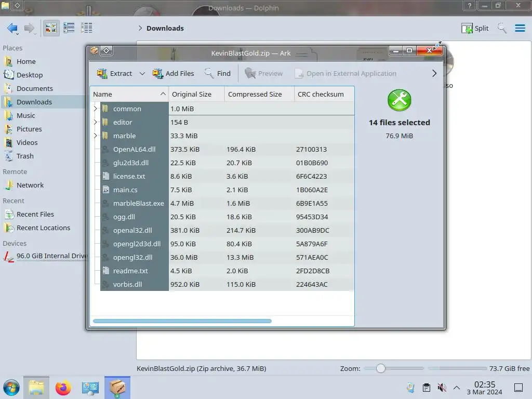Screen dimensions: 532x399
Task: Switch Dolphin to Details view mode
Action: pos(87,28)
